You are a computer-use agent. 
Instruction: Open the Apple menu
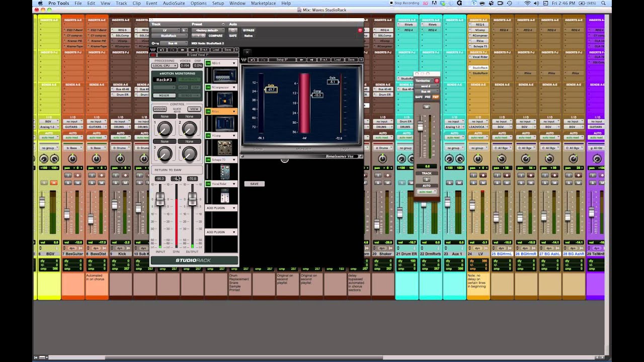(x=41, y=3)
